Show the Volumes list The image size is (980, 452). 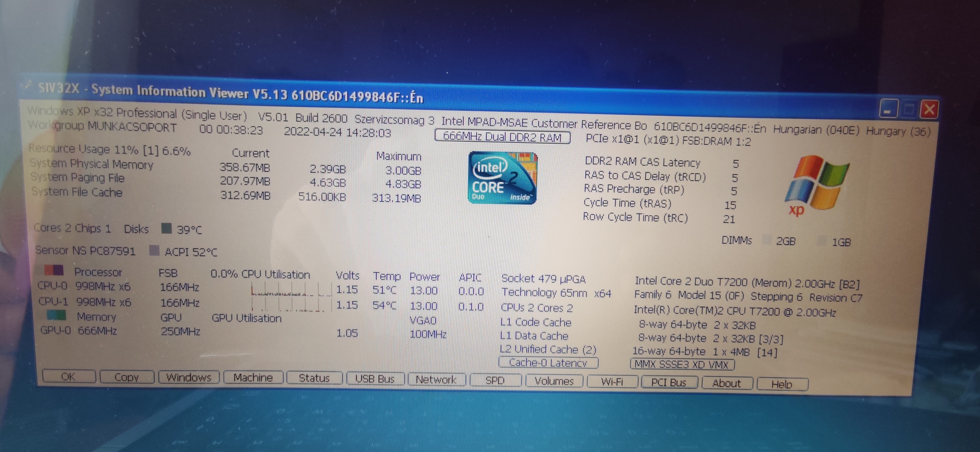[554, 381]
